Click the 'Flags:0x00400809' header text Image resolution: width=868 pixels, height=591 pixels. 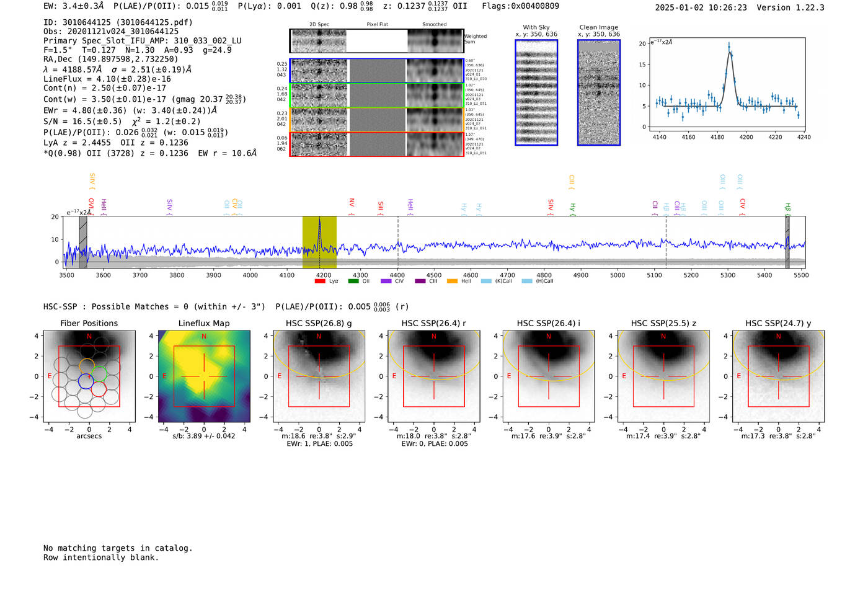click(x=520, y=6)
